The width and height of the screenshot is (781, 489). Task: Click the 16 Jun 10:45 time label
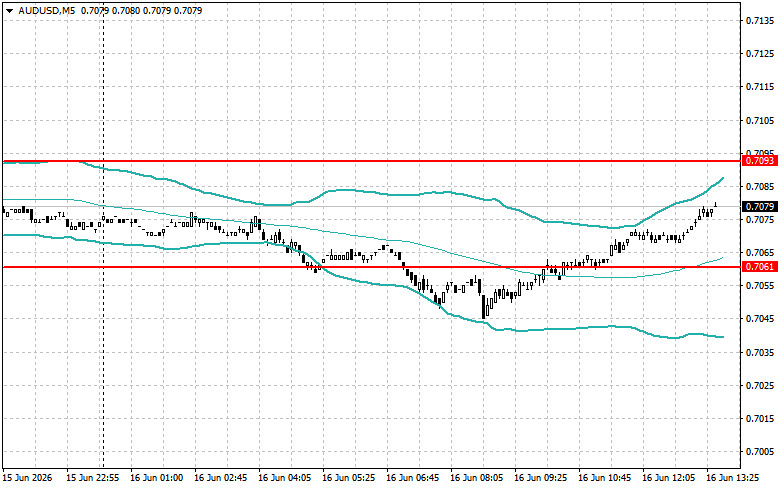tap(604, 478)
